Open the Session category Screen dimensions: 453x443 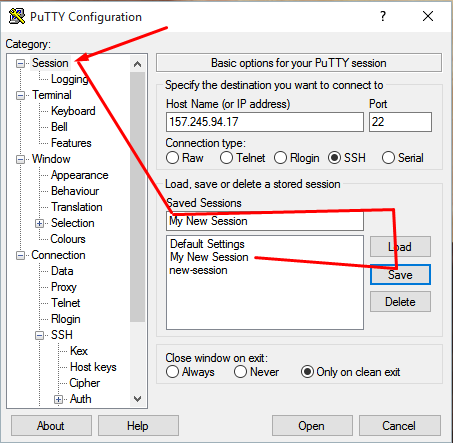50,63
